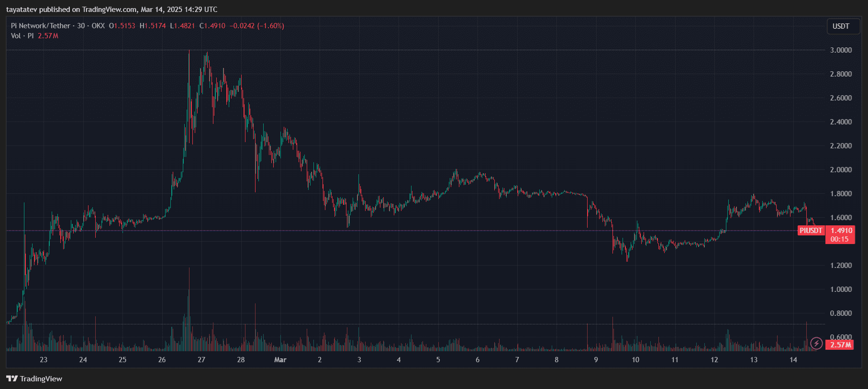Viewport: 868px width, 389px height.
Task: Click the TradingView text in footer
Action: (41, 379)
